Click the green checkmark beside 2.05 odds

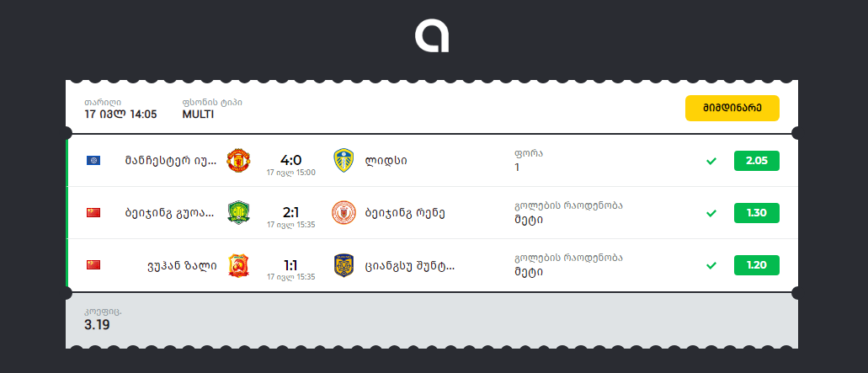711,161
